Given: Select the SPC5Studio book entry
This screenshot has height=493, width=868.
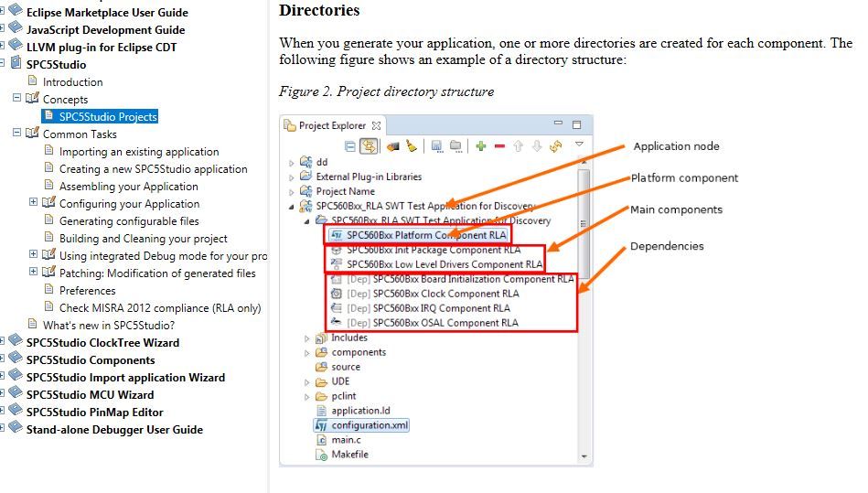Looking at the screenshot, I should pos(56,65).
